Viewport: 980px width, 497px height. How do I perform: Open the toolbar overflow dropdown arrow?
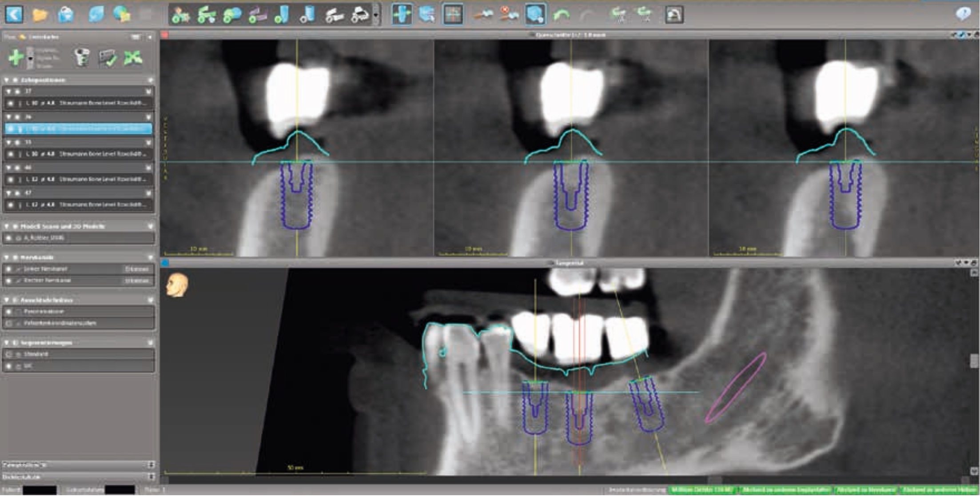[376, 15]
